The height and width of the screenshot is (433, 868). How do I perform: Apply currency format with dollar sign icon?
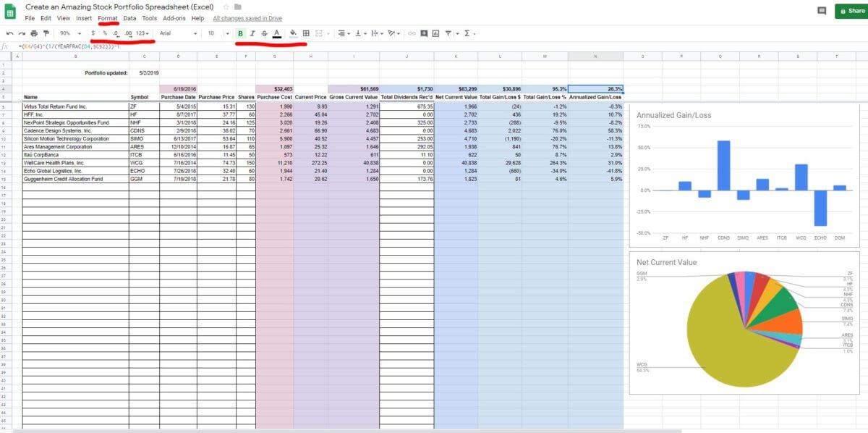pyautogui.click(x=92, y=33)
